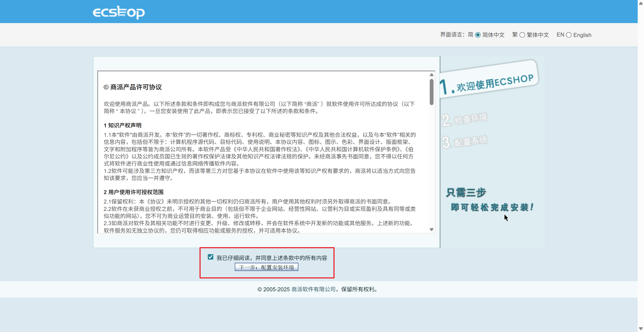The width and height of the screenshot is (644, 332).
Task: Select the 繁体中文 language radio button
Action: (522, 35)
